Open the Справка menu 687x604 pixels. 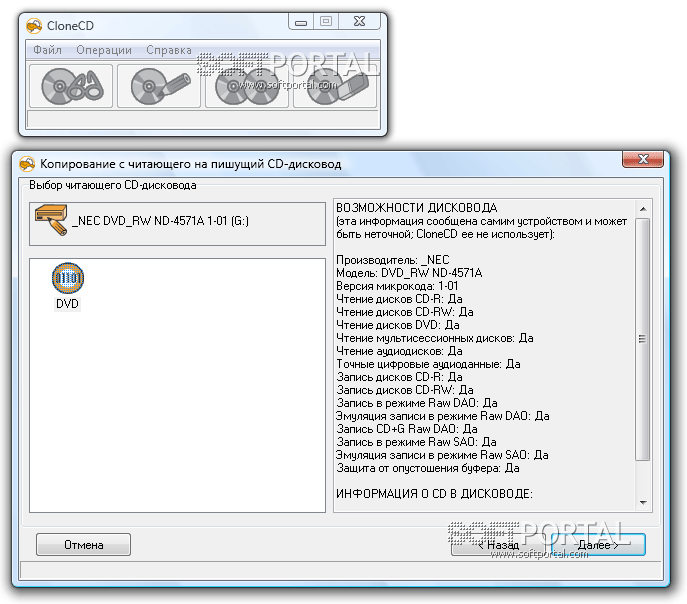coord(169,50)
